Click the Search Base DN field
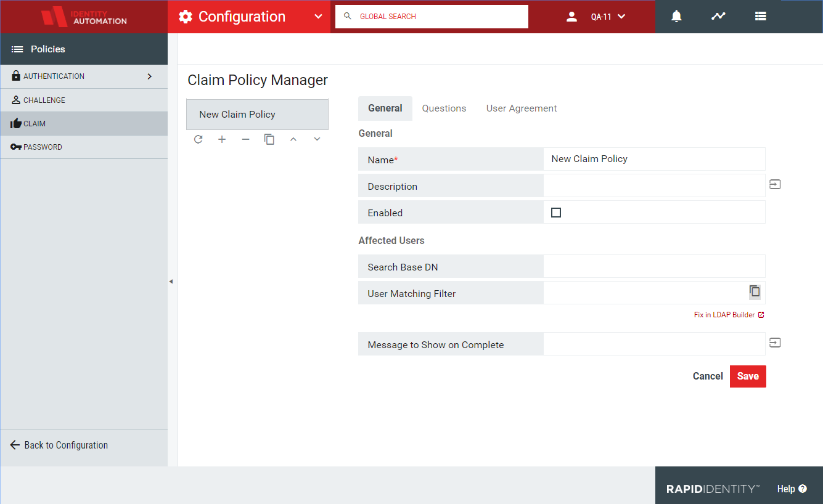The width and height of the screenshot is (823, 504). (x=654, y=266)
